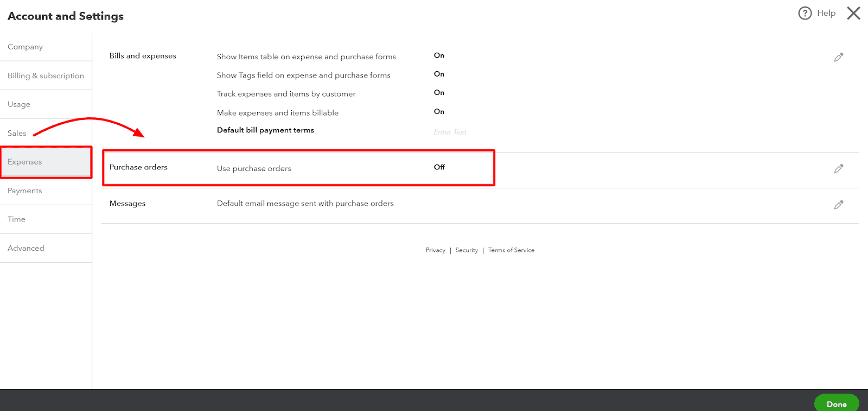Go to Billing & subscription tab

(x=46, y=75)
